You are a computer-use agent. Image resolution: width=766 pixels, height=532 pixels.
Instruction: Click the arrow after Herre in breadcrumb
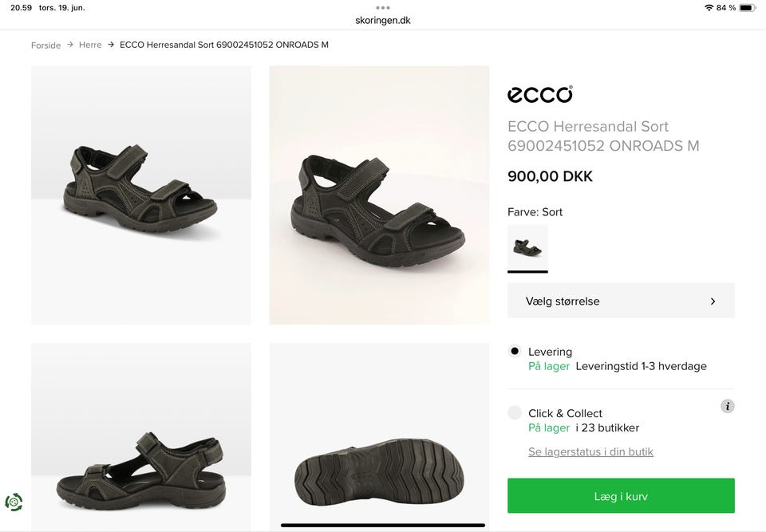[x=111, y=45]
